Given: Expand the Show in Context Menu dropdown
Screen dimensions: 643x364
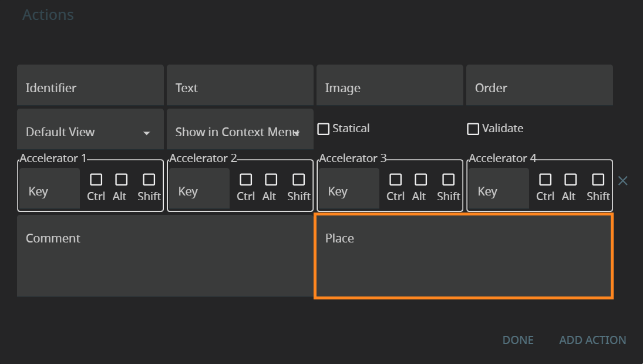Looking at the screenshot, I should point(240,132).
